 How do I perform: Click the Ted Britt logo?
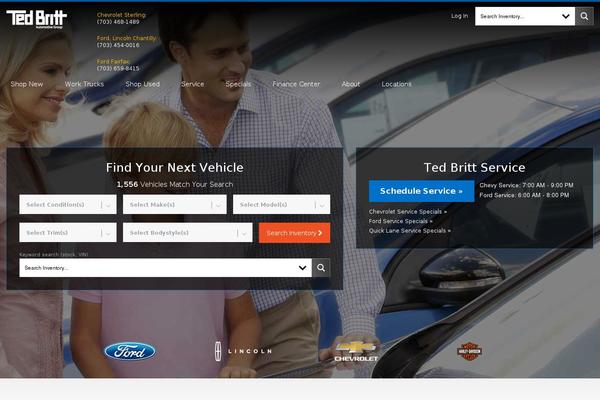click(37, 19)
